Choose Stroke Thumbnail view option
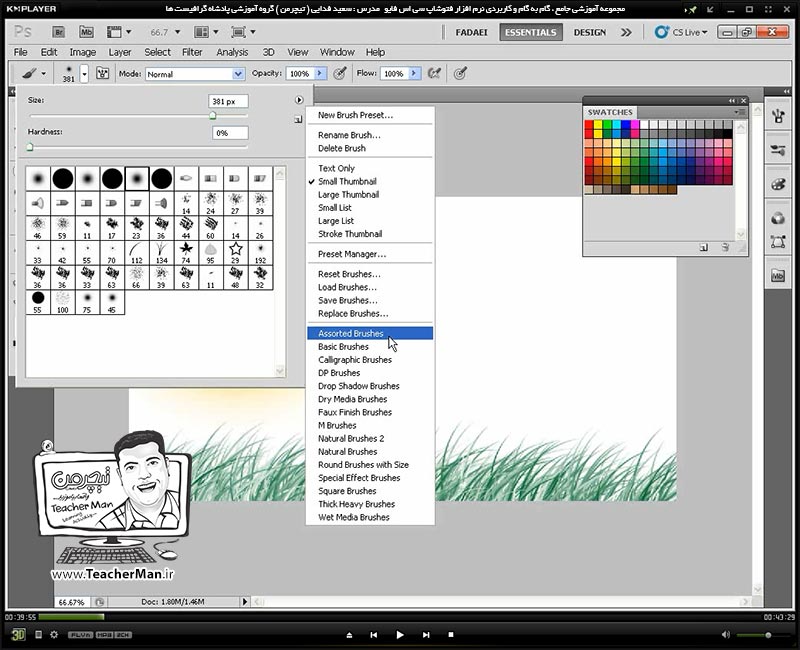800x650 pixels. point(370,234)
